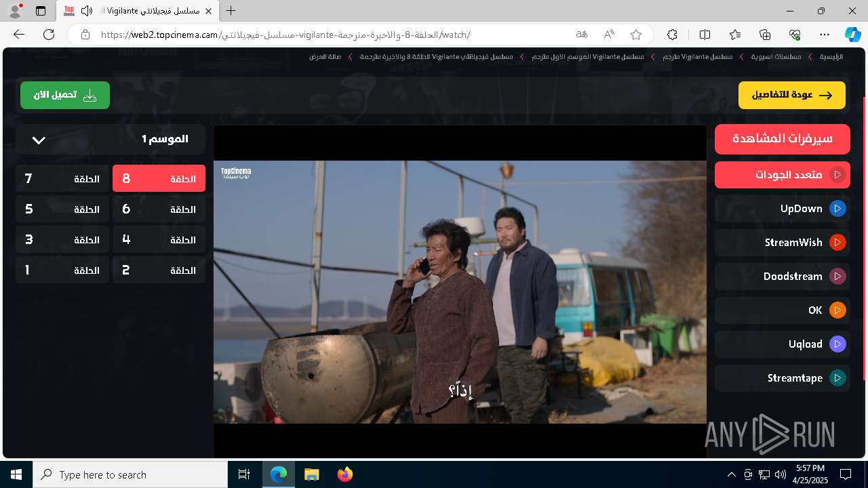This screenshot has height=488, width=868.
Task: Click the TopCinema logo on the video
Action: point(236,173)
